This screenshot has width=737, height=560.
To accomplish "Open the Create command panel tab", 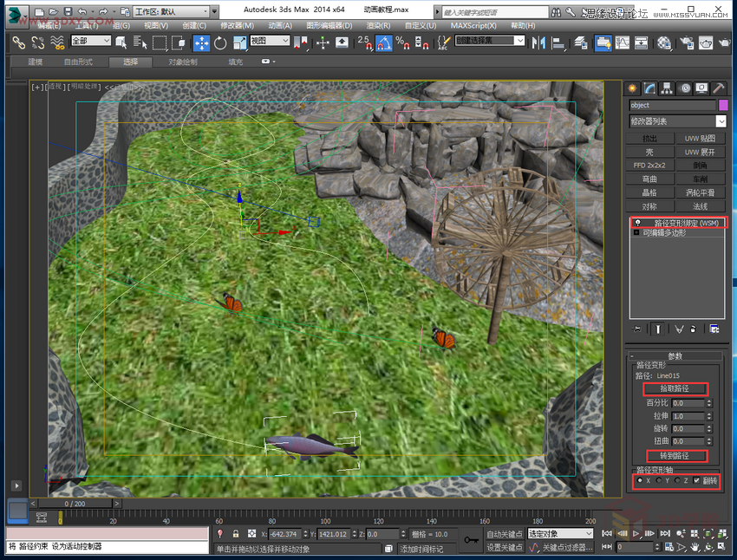I will click(633, 88).
